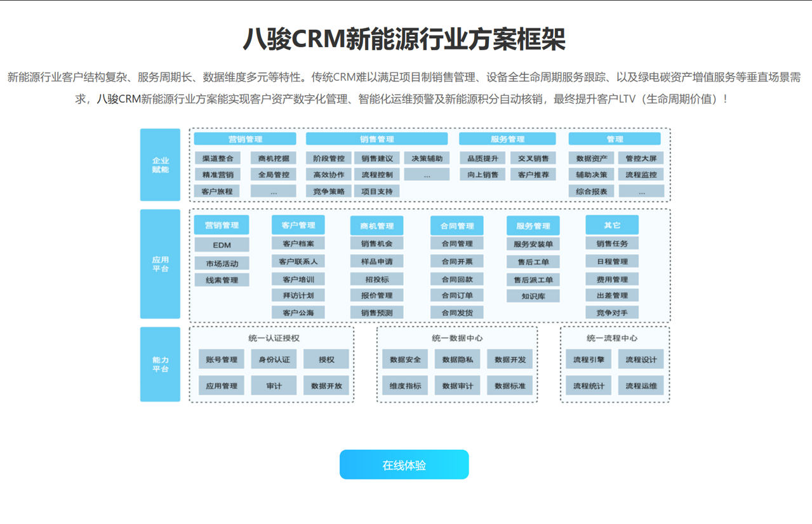Select the 流程引擎 box
This screenshot has height=524, width=812.
click(589, 359)
